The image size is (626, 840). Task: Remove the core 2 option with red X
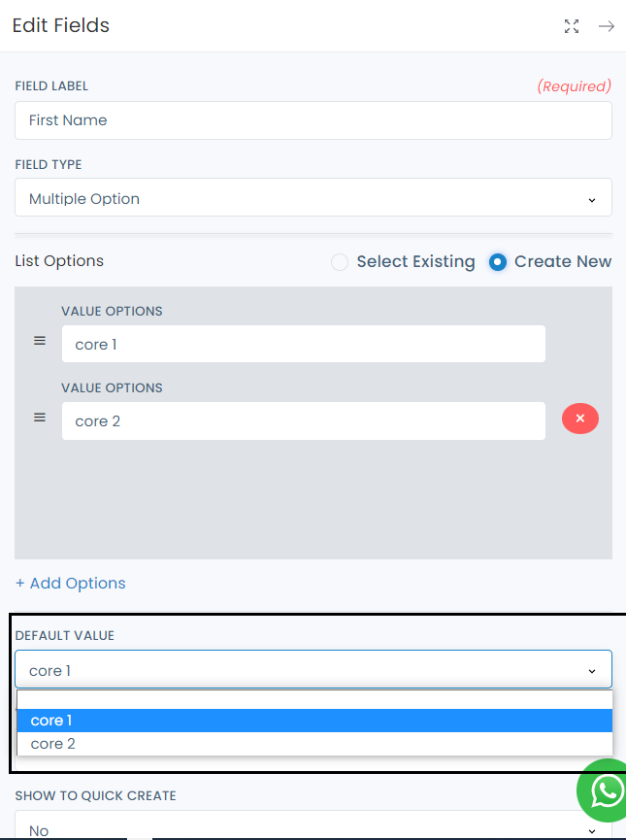coord(580,419)
